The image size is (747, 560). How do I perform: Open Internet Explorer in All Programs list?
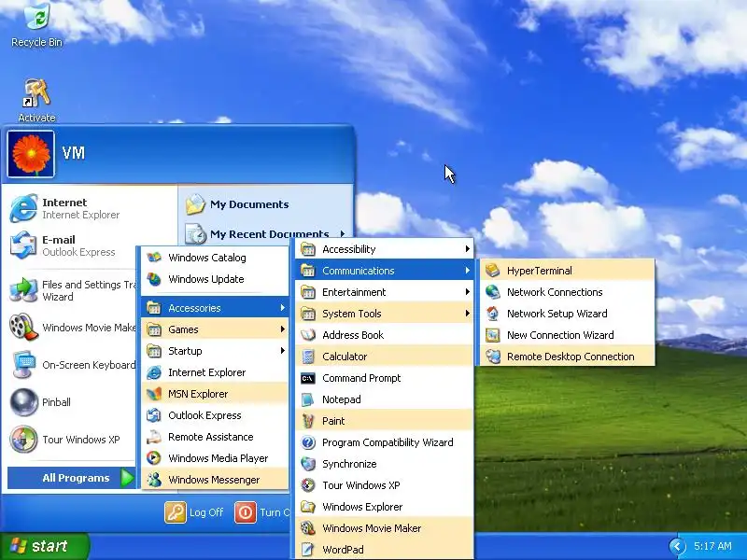click(215, 372)
